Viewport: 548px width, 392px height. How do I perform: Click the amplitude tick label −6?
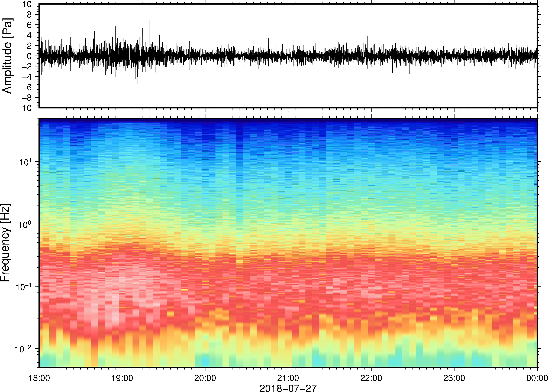coord(27,87)
